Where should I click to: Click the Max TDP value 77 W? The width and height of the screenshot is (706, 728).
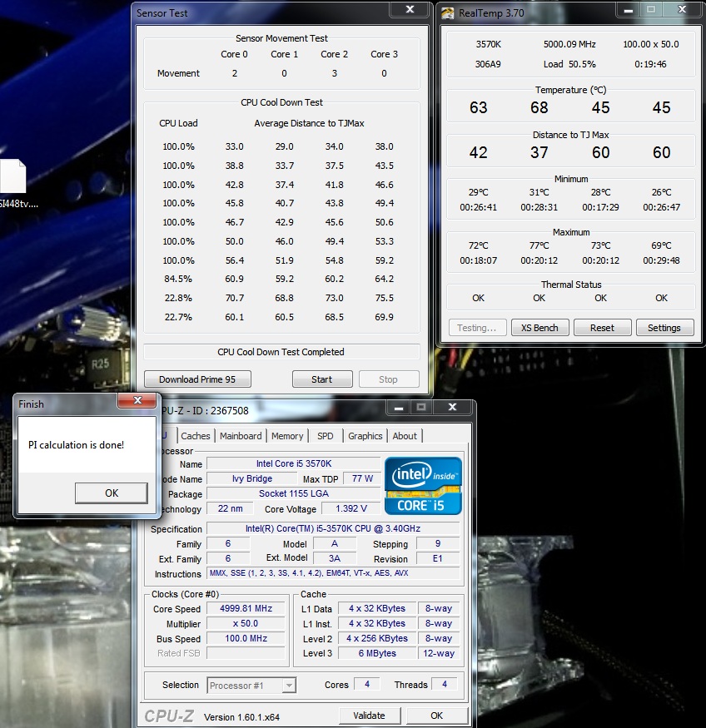point(362,478)
